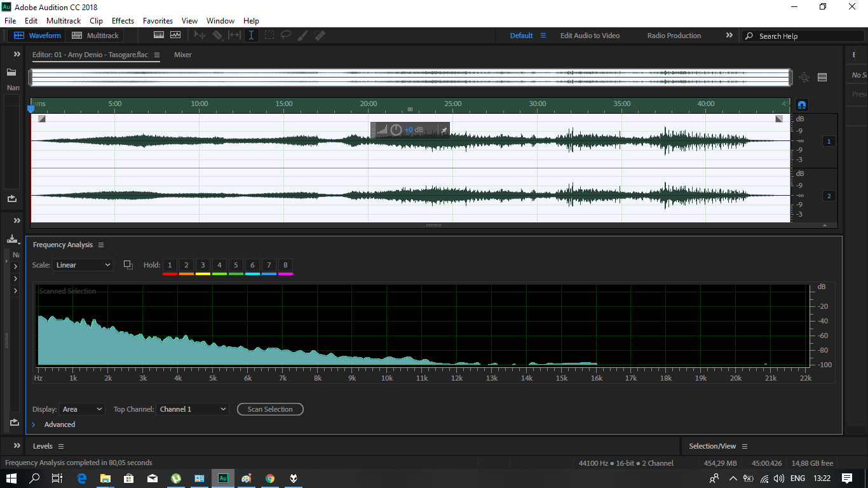Screen dimensions: 868x488
Task: Open the Display dropdown showing Area
Action: coord(82,409)
